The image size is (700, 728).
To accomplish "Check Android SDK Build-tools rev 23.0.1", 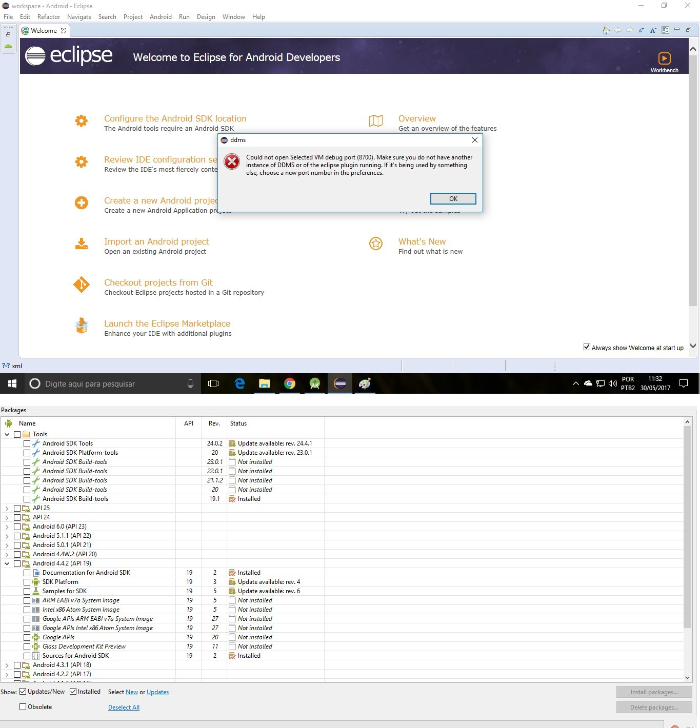I will click(27, 462).
